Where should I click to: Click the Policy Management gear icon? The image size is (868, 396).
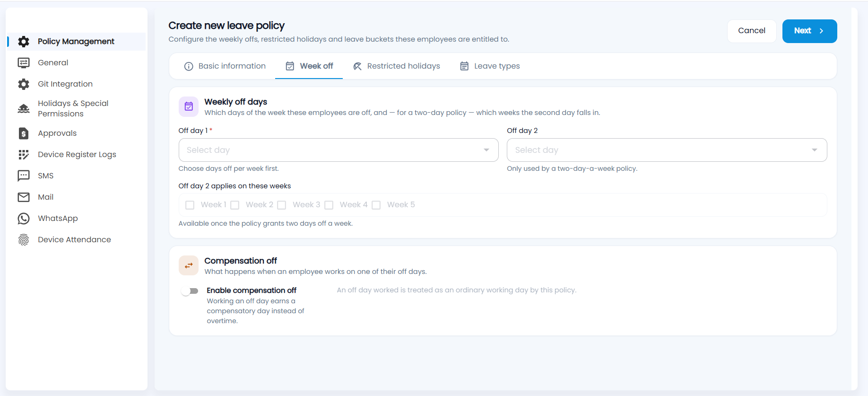(24, 42)
